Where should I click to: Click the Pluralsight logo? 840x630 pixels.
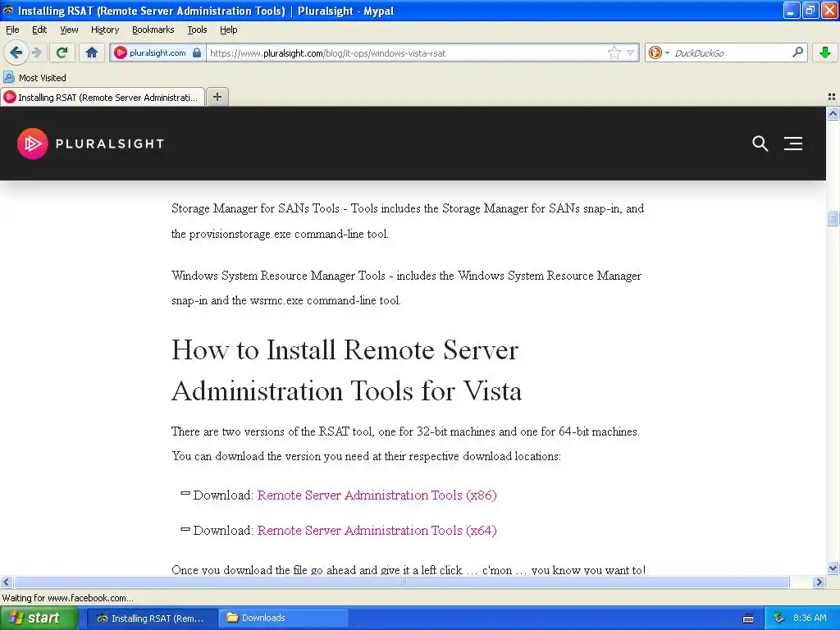tap(90, 144)
